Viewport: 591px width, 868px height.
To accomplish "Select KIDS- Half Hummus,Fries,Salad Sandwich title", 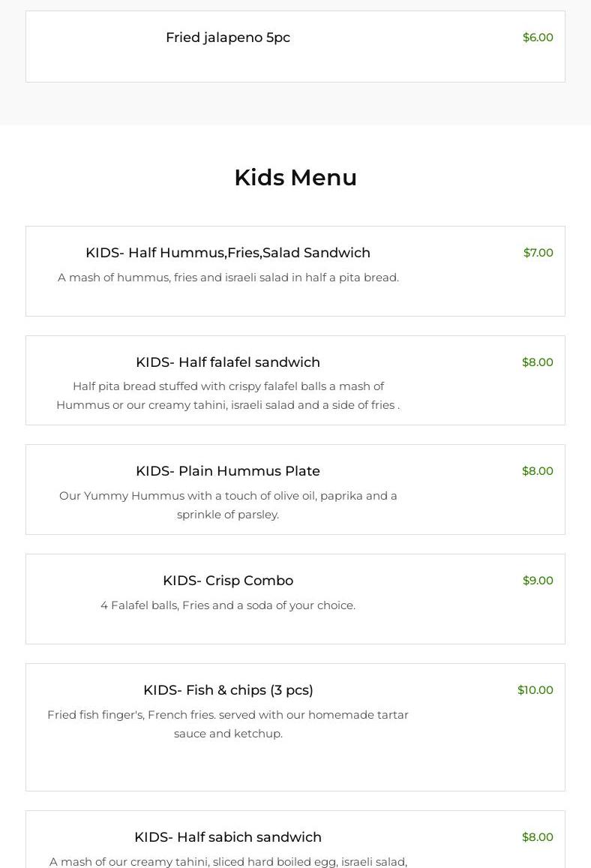I will pos(227,253).
